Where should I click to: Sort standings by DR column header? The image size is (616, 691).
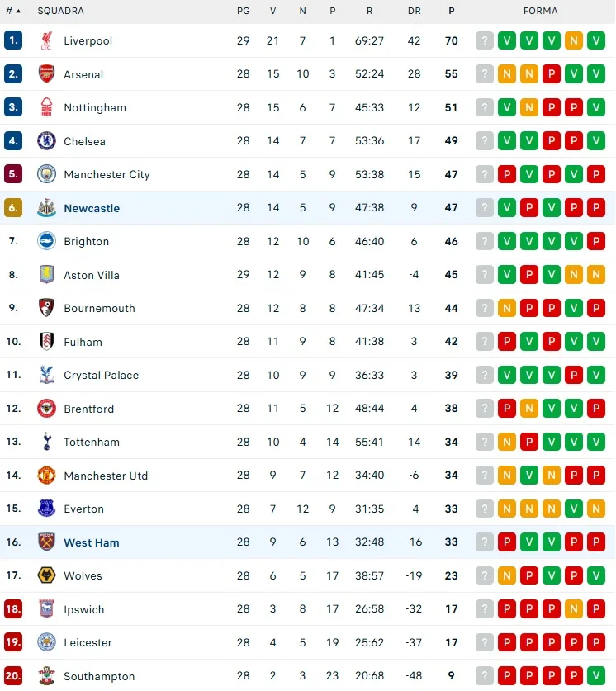415,12
